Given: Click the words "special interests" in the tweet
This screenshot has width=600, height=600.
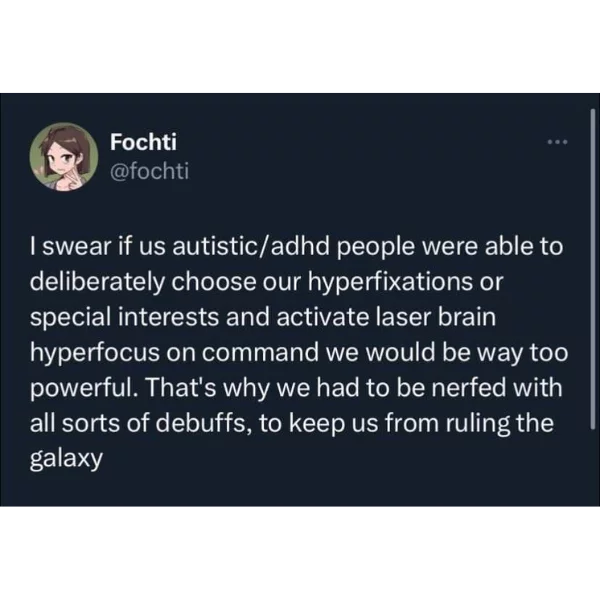Looking at the screenshot, I should pos(124,318).
